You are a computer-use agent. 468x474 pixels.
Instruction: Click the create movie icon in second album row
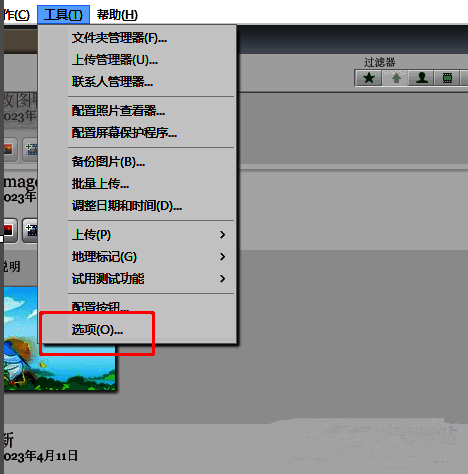tap(31, 230)
